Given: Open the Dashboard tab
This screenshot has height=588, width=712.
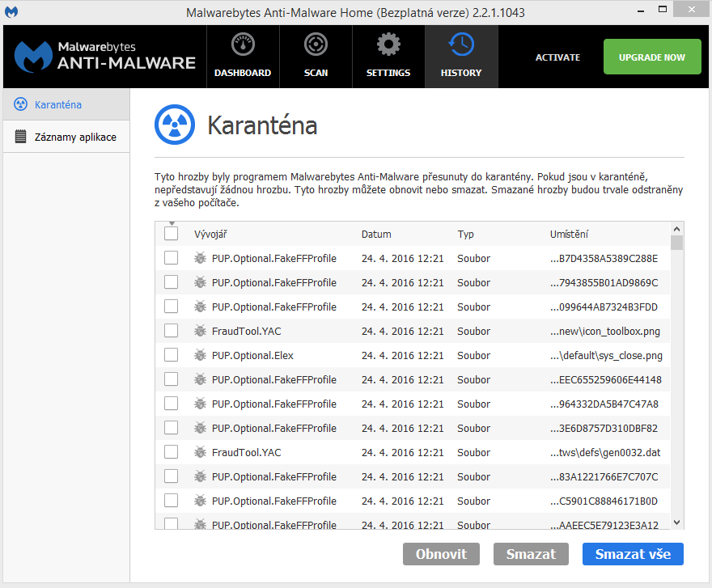Looking at the screenshot, I should pos(243,57).
